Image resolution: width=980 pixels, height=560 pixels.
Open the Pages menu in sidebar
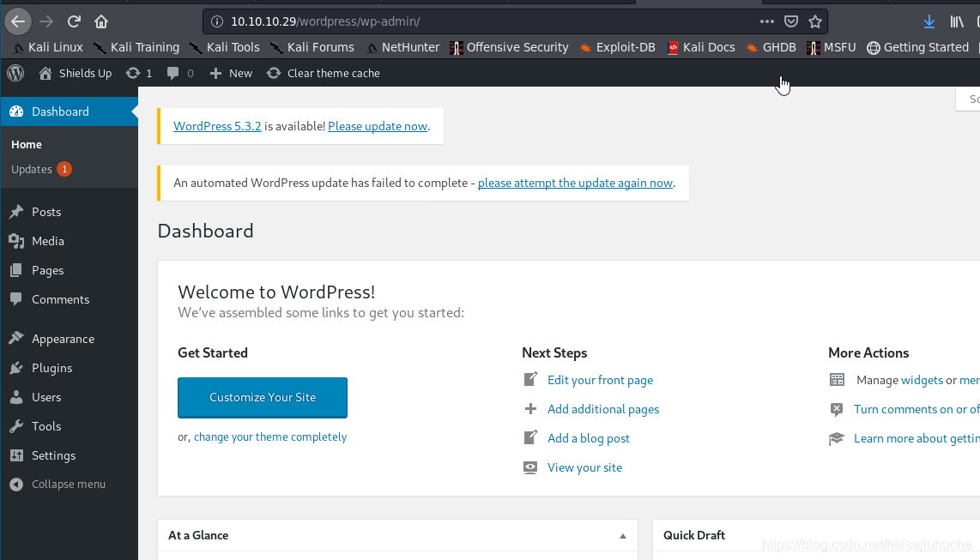coord(69,270)
